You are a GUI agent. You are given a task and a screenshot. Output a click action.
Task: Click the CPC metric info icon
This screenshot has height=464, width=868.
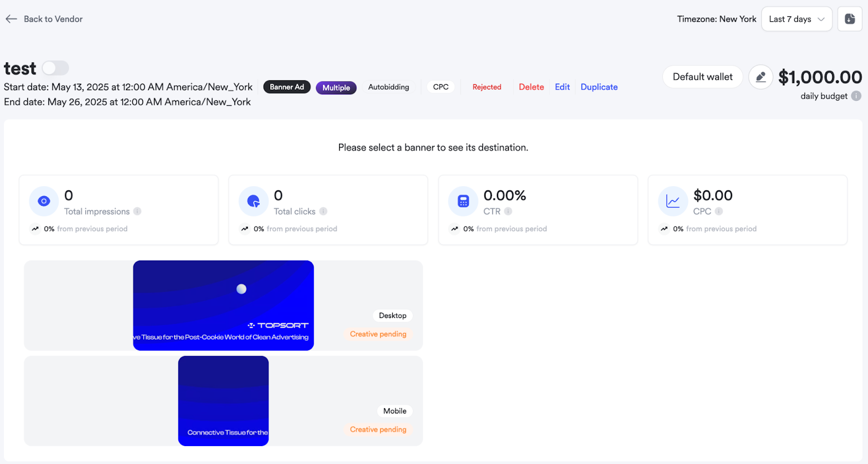point(719,211)
